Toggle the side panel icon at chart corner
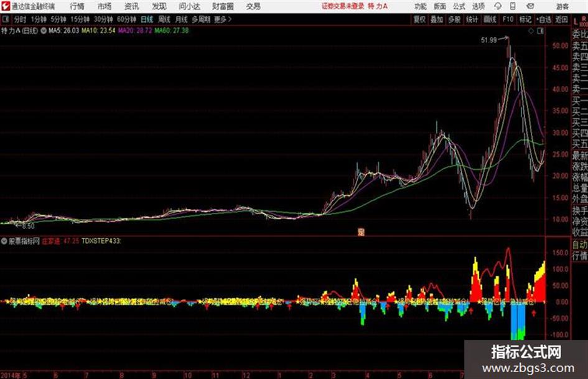The image size is (588, 379). (540, 31)
